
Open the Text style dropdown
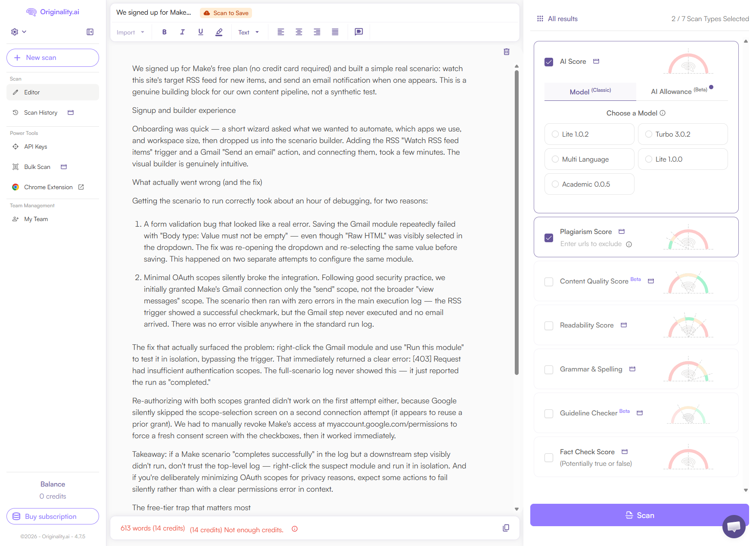[x=249, y=32]
